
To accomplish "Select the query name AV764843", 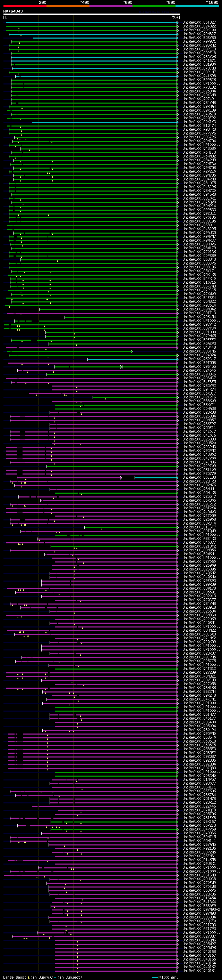I will (x=13, y=11).
